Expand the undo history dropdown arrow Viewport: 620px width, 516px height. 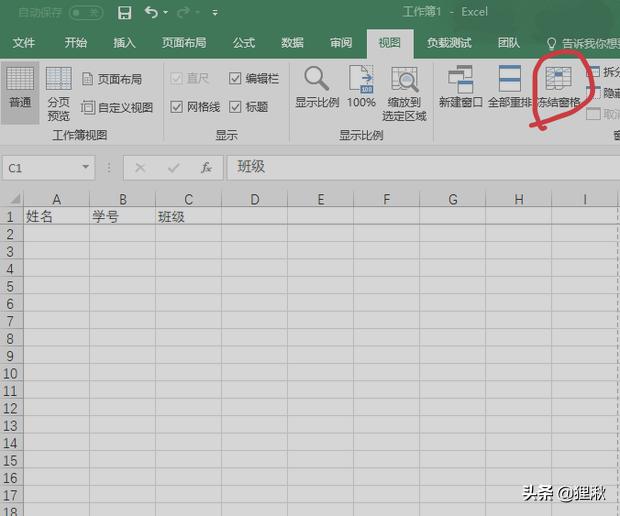[x=165, y=14]
